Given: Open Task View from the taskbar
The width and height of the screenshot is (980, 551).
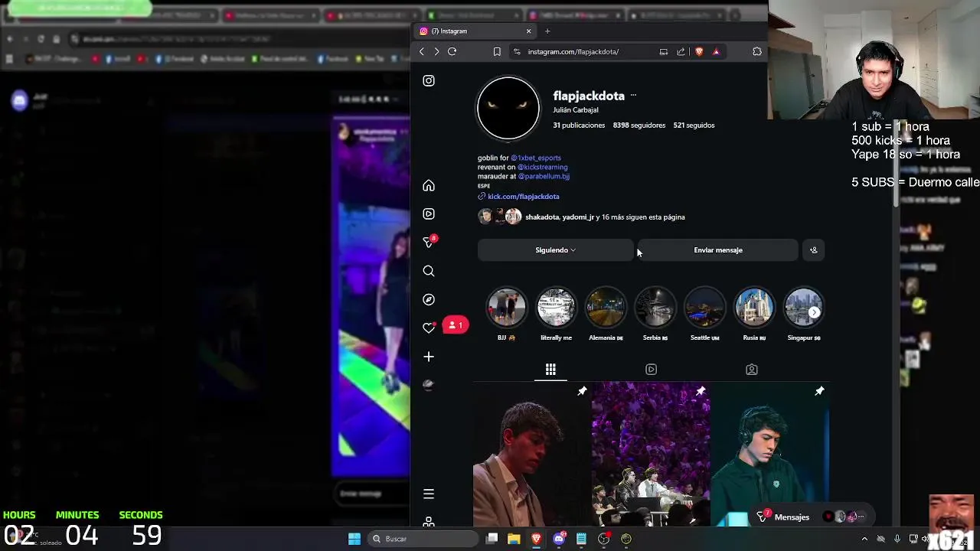Looking at the screenshot, I should tap(492, 539).
